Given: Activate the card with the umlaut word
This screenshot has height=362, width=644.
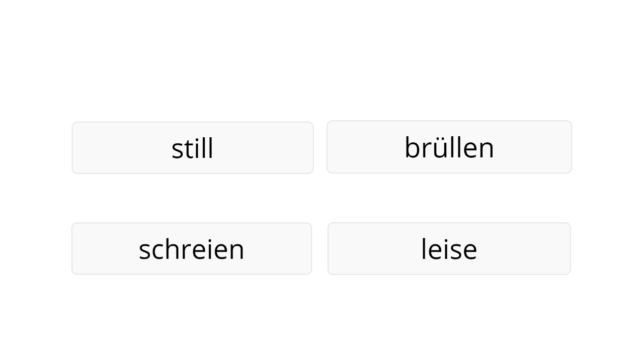Looking at the screenshot, I should click(x=449, y=147).
